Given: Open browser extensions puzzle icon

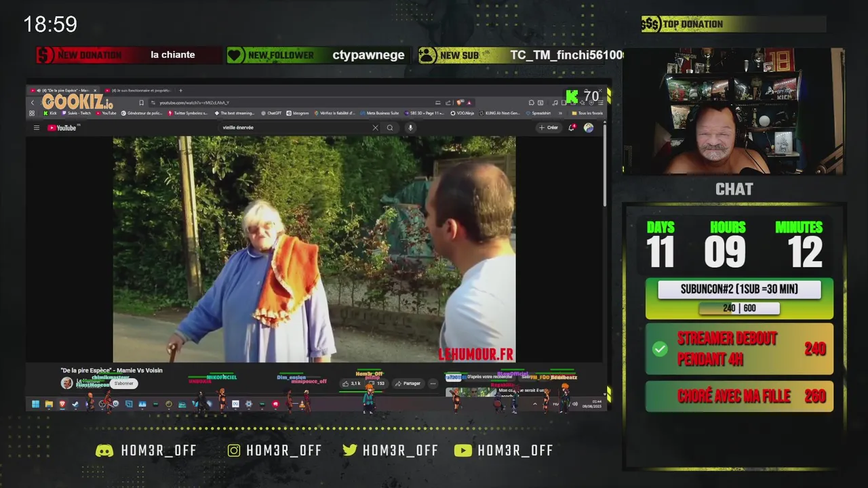Looking at the screenshot, I should coord(531,102).
